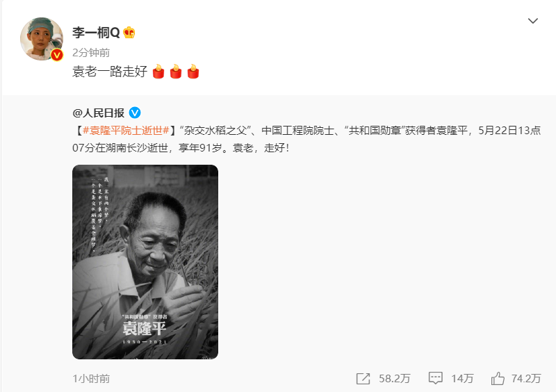Open 李一桐Q's profile avatar
The height and width of the screenshot is (392, 556).
pos(42,39)
